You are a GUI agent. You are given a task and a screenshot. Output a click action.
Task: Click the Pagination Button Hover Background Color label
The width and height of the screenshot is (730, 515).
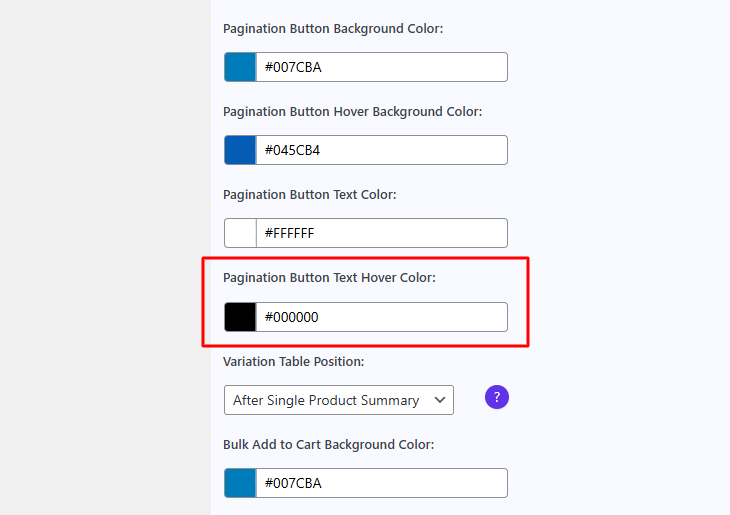pyautogui.click(x=352, y=112)
